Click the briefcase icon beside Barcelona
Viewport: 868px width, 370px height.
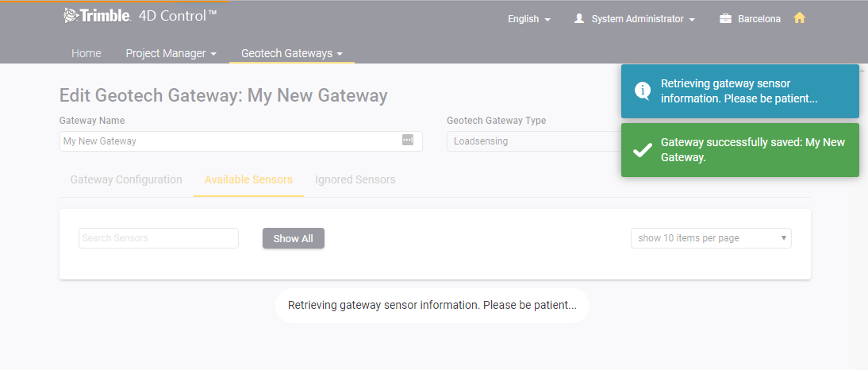coord(725,19)
